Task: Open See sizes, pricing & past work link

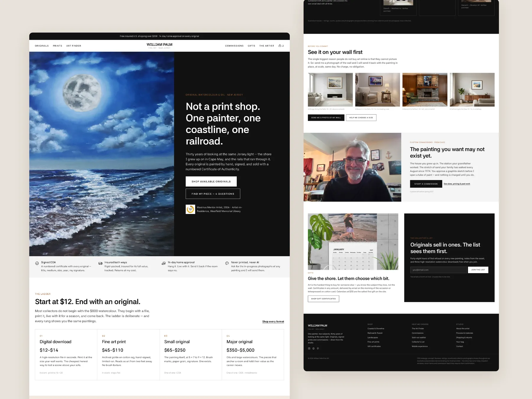Action: coord(457,184)
